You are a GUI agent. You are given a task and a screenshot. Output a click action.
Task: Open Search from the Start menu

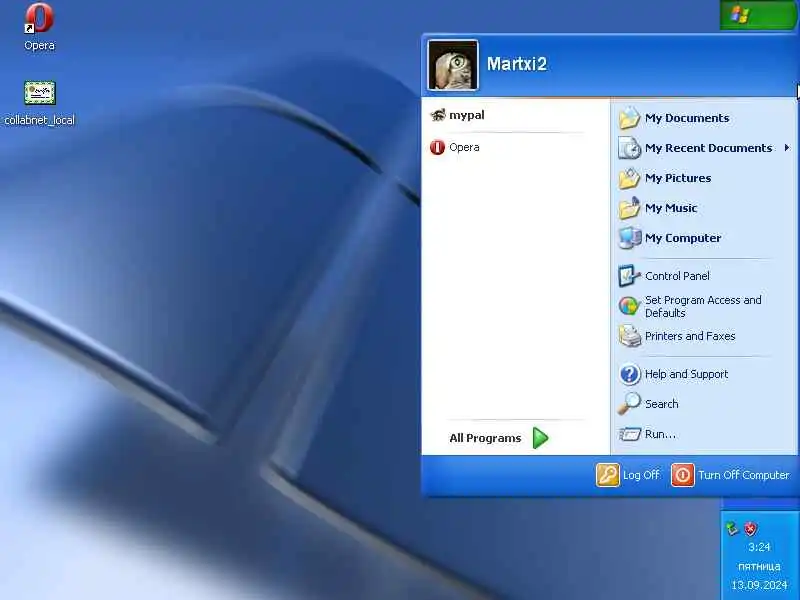pyautogui.click(x=704, y=404)
